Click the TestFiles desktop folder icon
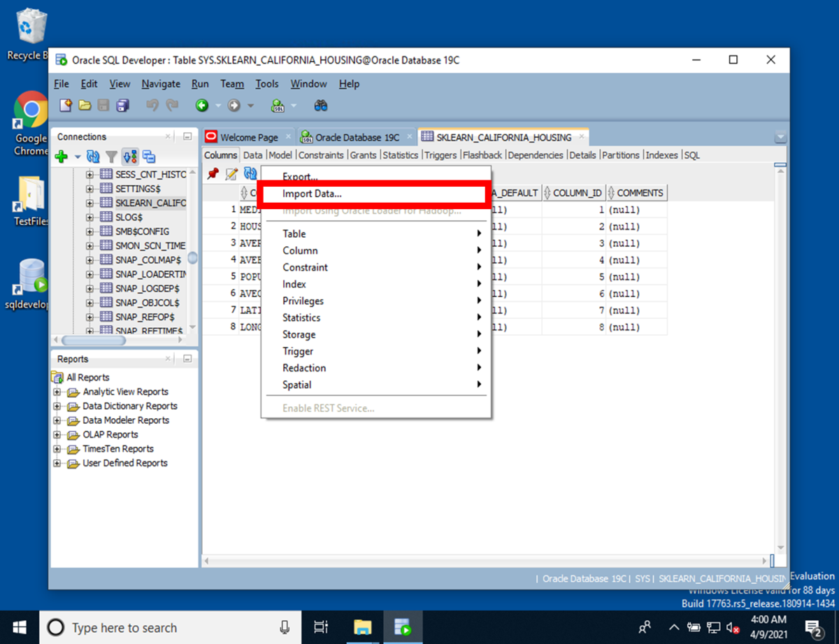 (31, 200)
